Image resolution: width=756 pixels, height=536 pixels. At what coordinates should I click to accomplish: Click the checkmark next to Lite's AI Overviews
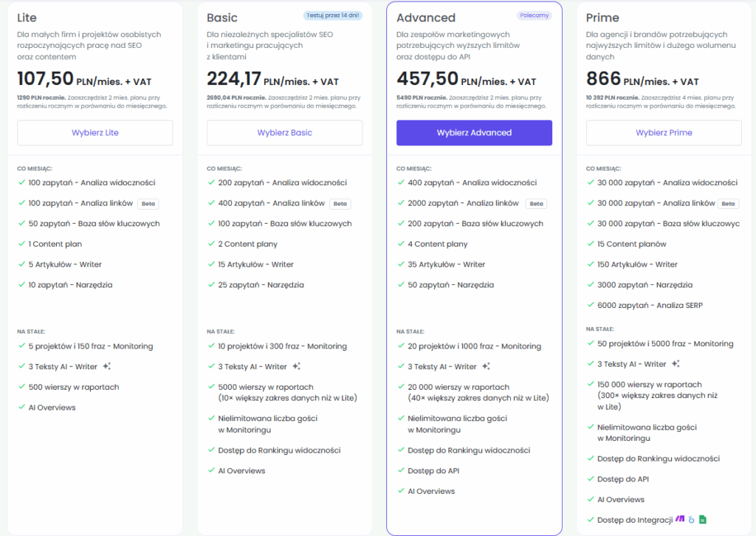21,408
